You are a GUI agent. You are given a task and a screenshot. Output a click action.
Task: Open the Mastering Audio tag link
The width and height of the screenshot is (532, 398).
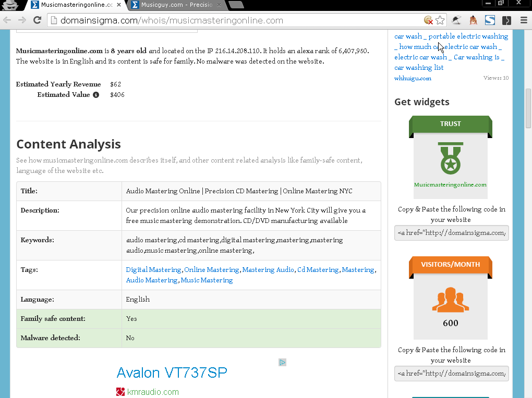click(x=268, y=270)
